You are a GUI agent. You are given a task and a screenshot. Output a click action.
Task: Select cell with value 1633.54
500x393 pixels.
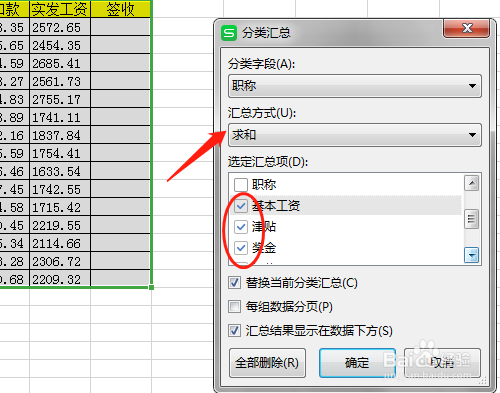pyautogui.click(x=60, y=171)
